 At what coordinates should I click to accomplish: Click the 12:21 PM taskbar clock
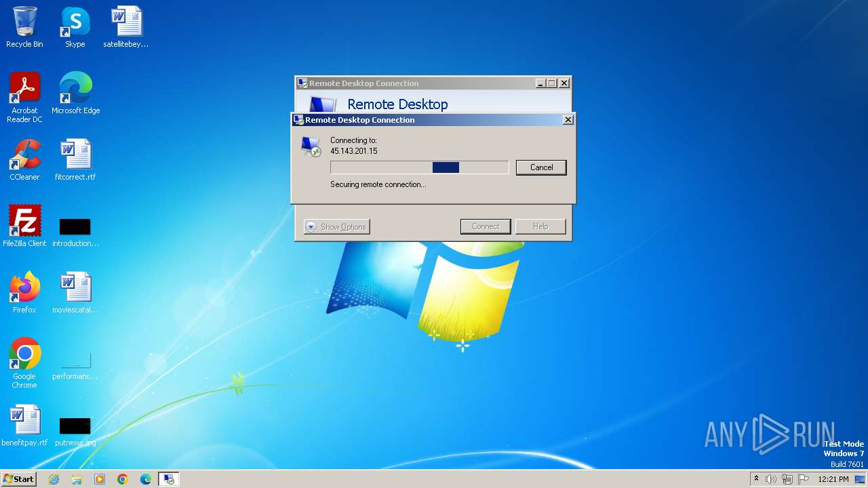click(x=833, y=479)
